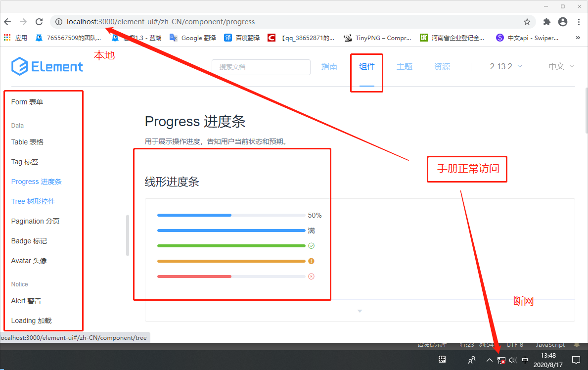Click the browser forward arrow
This screenshot has height=370, width=588.
tap(23, 22)
